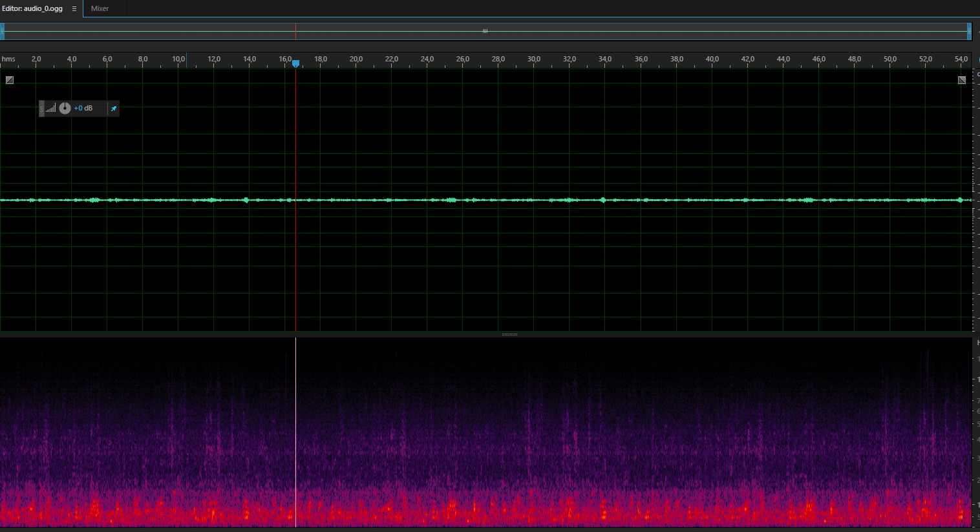
Task: Open the Editor panel hamburger menu
Action: tap(74, 9)
